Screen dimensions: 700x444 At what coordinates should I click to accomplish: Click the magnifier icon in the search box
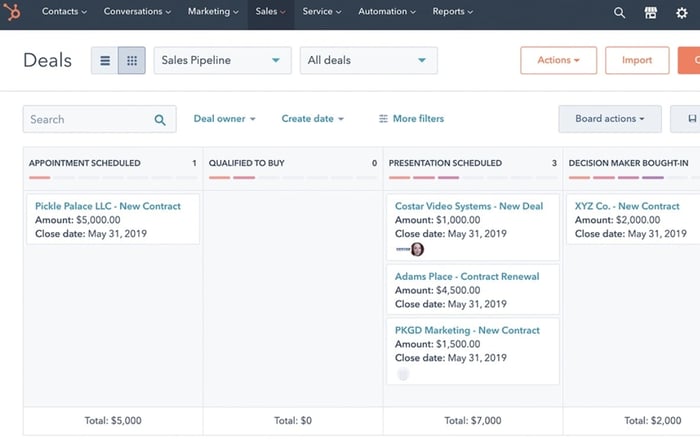[160, 120]
